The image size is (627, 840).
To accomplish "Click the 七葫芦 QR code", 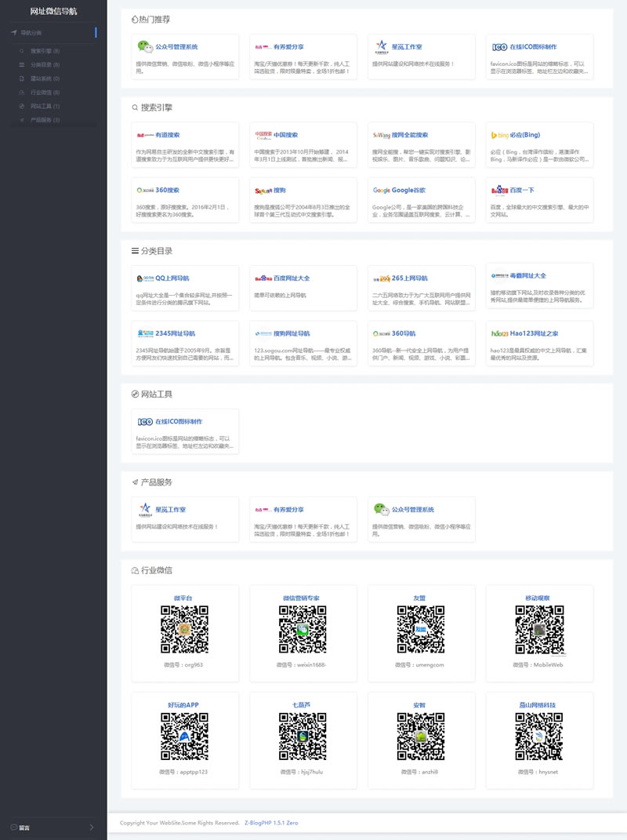I will (303, 736).
